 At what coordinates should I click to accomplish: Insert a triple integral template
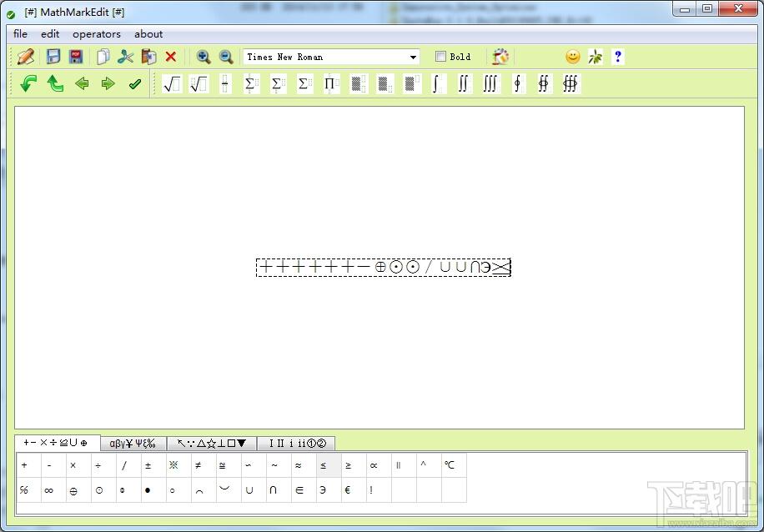click(x=490, y=83)
